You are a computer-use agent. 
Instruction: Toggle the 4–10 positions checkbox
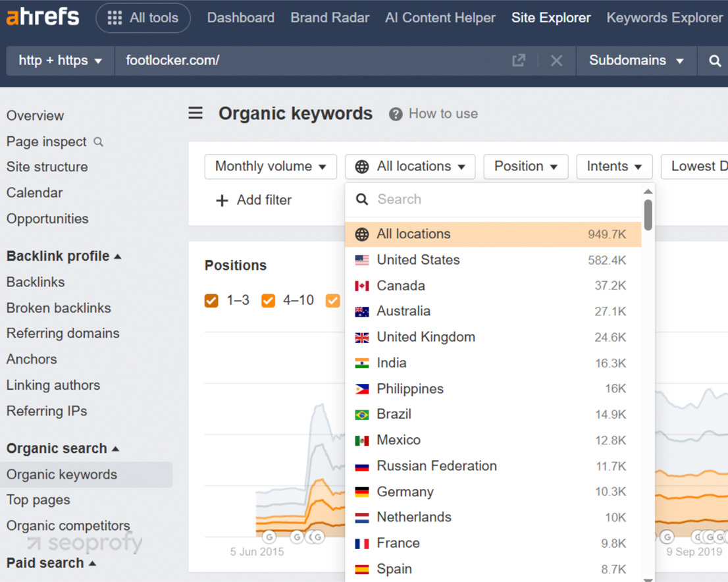click(x=268, y=300)
